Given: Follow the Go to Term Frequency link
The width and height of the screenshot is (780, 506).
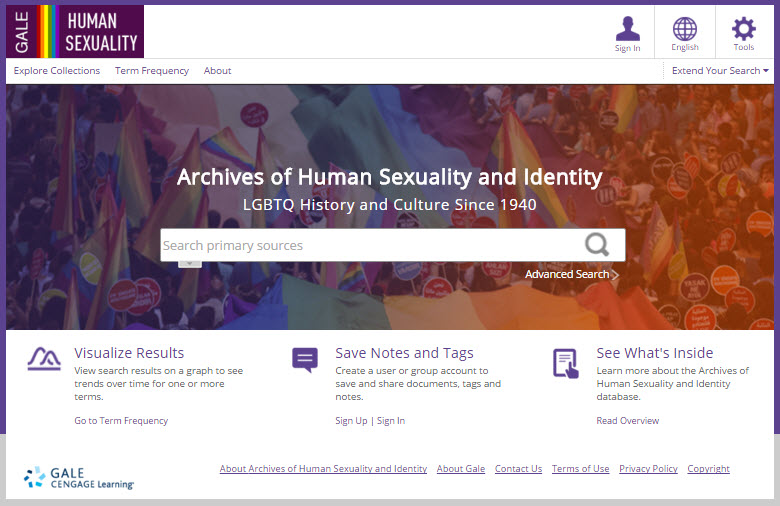Looking at the screenshot, I should coord(121,420).
